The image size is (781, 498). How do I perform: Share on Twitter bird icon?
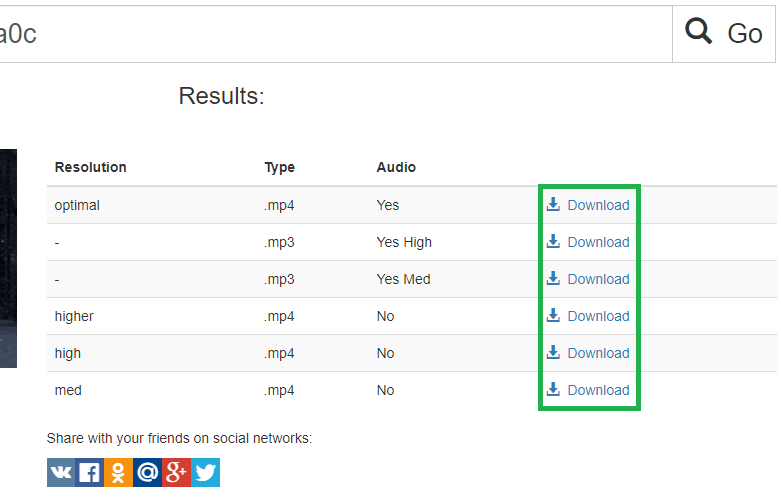point(205,473)
